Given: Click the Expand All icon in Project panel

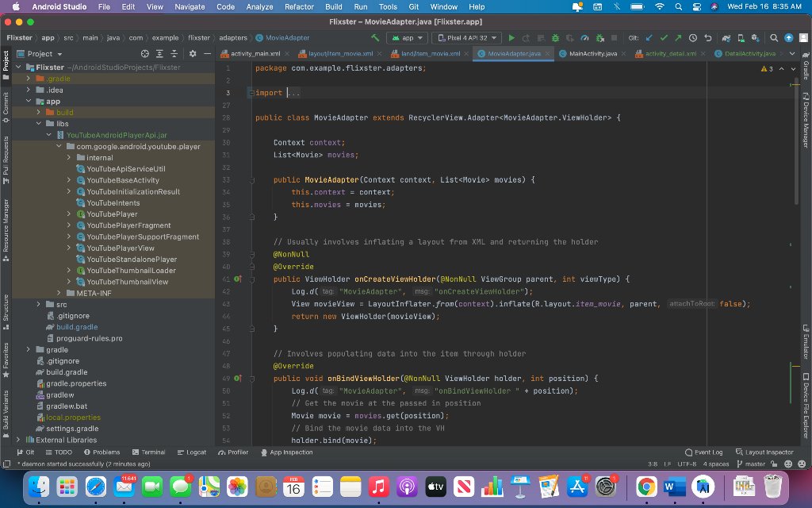Looking at the screenshot, I should coord(159,54).
